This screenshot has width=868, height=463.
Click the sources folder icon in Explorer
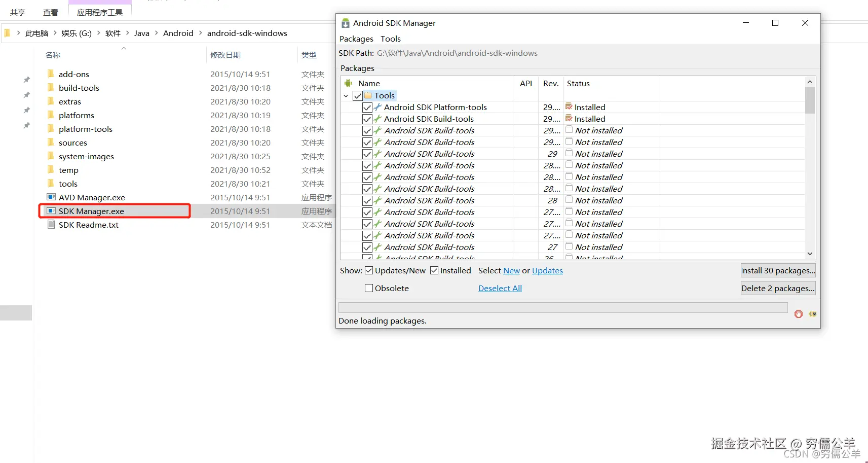(x=51, y=142)
